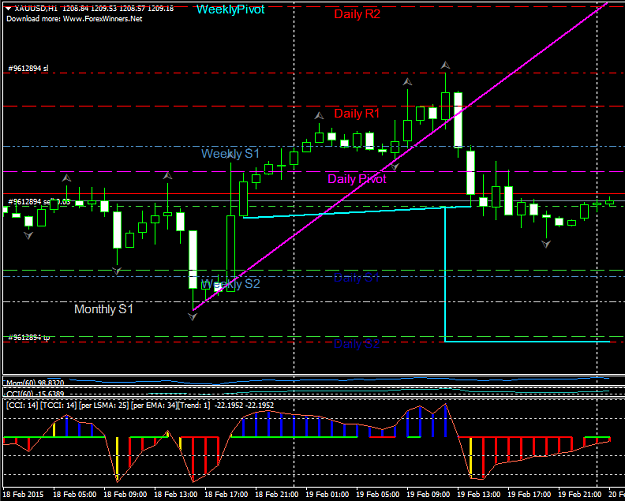Click '19 Feb 17:00' on the time axis
The width and height of the screenshot is (625, 501).
coord(530,495)
